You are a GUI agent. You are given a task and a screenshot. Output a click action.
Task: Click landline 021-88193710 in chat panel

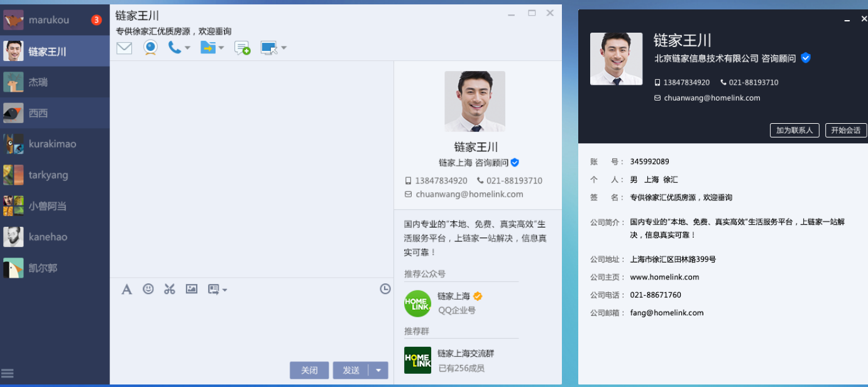[514, 180]
